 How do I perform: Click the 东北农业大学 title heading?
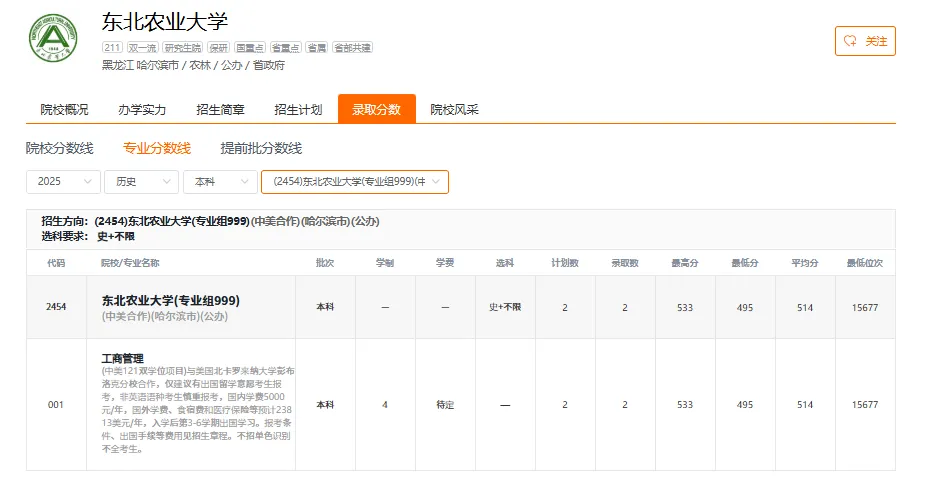[165, 22]
